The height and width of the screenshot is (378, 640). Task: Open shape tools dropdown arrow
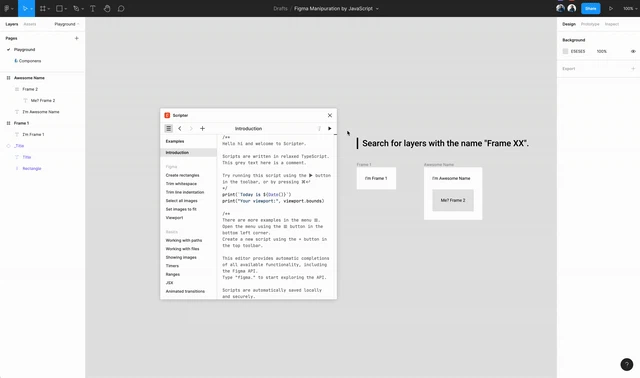(66, 9)
